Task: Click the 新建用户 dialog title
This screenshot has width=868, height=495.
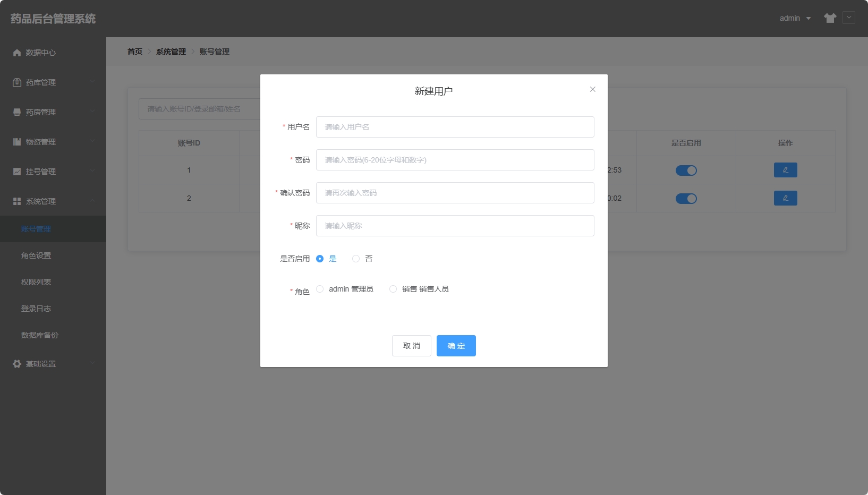Action: tap(434, 91)
